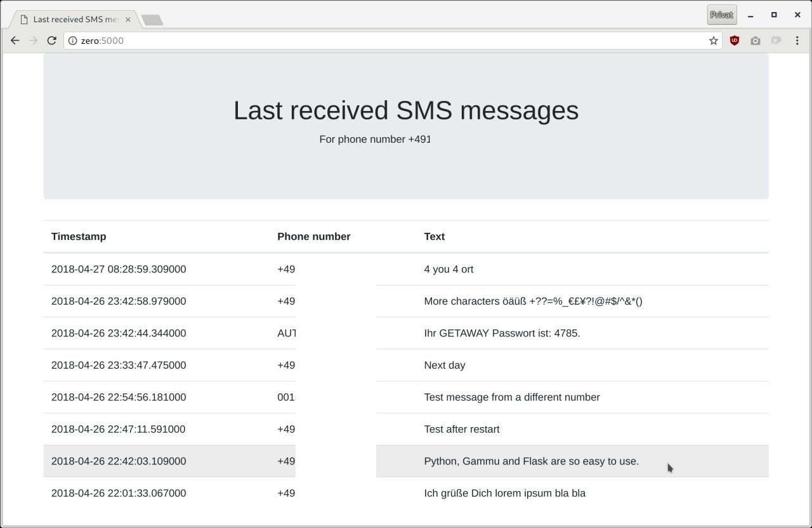
Task: Bookmark this page with the star icon
Action: pyautogui.click(x=714, y=41)
